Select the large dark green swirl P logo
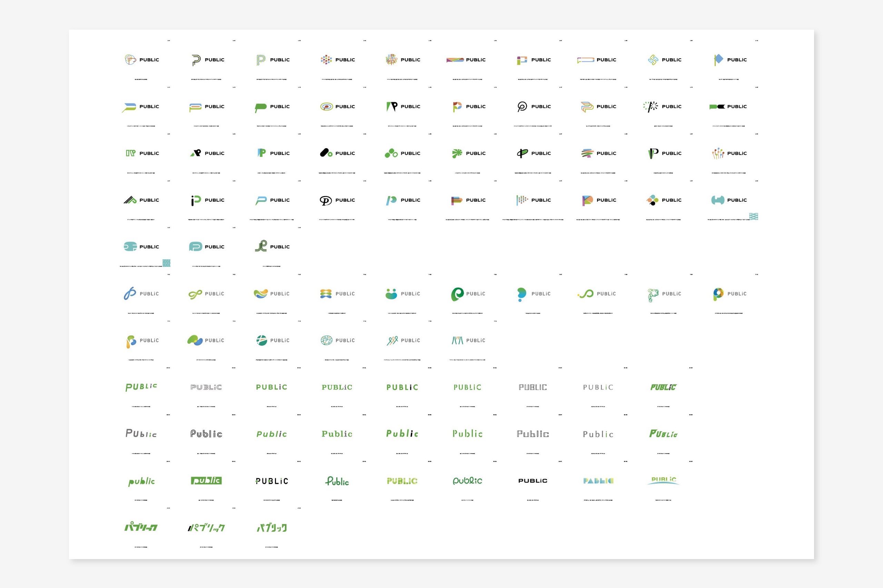 457,294
